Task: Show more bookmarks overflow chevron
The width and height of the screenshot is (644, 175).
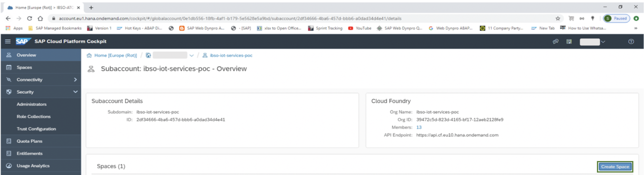Action: (x=636, y=28)
